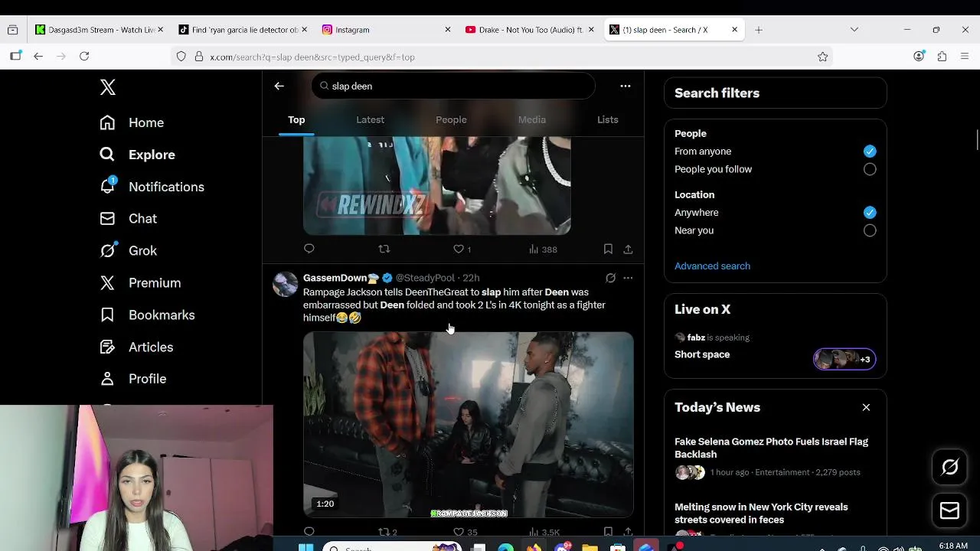Bookmark this page with the star icon
The image size is (980, 551).
click(x=823, y=57)
